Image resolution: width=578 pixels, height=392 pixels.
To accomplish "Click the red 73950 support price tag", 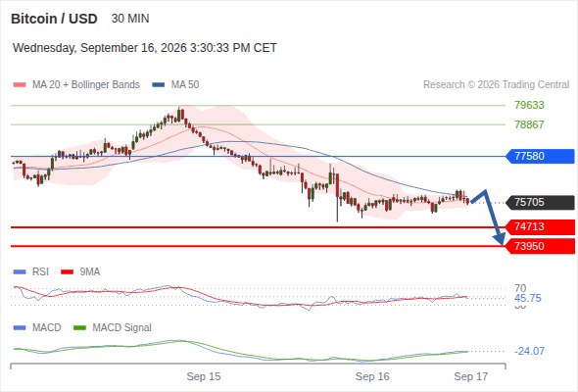I will pyautogui.click(x=540, y=246).
